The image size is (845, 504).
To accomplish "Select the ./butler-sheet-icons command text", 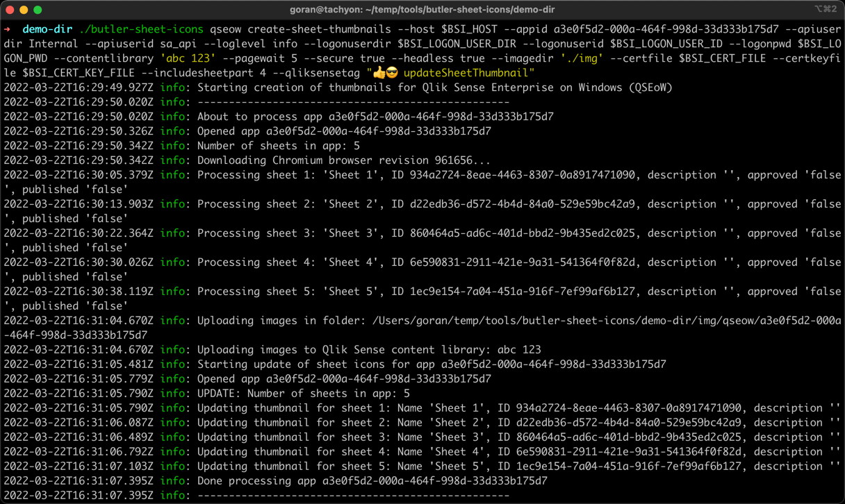I will point(141,29).
